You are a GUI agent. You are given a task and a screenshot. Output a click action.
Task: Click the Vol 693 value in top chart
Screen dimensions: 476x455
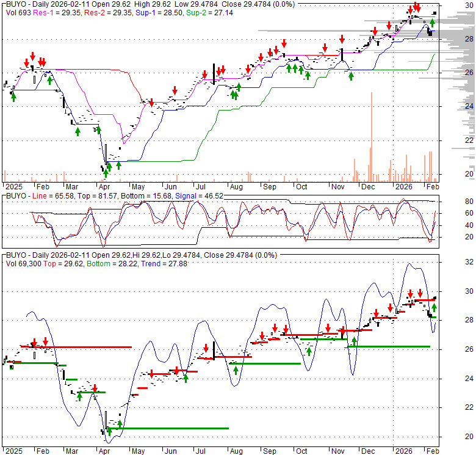pyautogui.click(x=18, y=13)
